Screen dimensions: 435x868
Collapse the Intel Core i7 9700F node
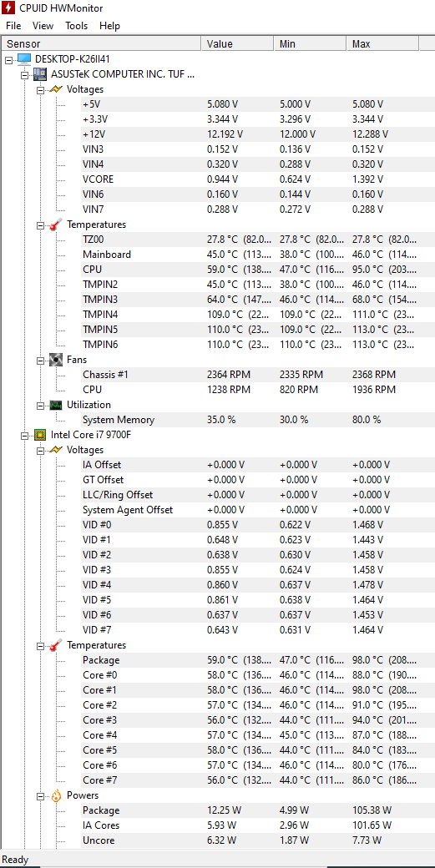(x=24, y=435)
